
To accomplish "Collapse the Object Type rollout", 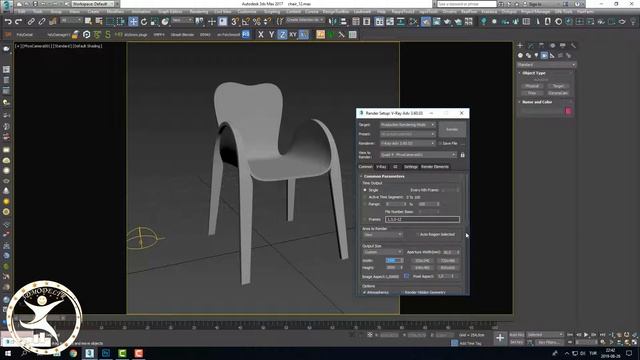I will (x=533, y=73).
